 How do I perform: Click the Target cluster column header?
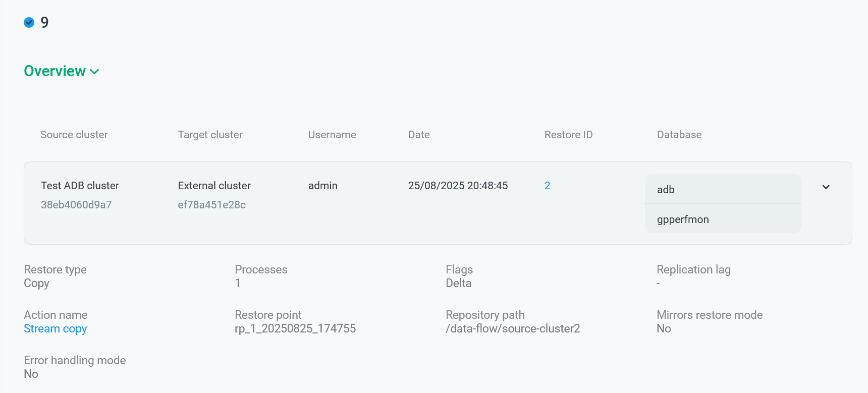tap(210, 135)
